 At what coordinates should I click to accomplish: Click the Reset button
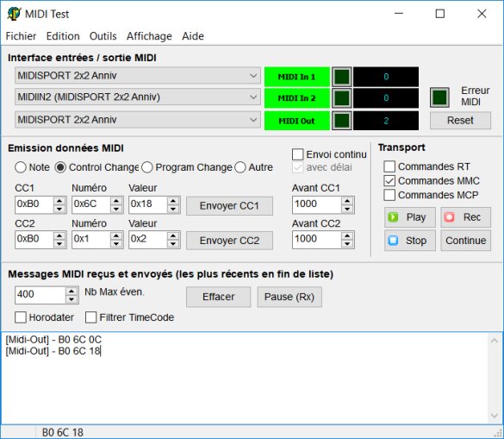(460, 121)
